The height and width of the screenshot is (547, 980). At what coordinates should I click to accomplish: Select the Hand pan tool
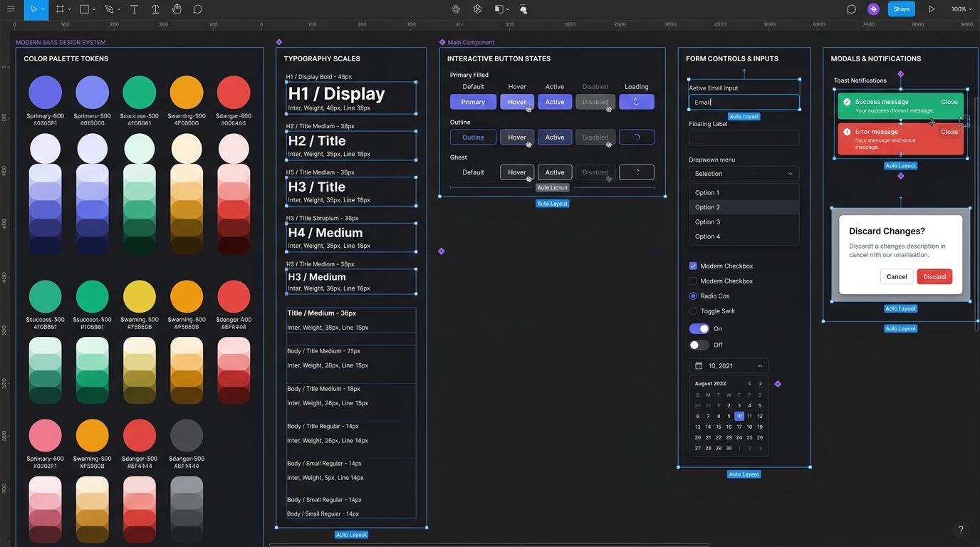point(177,9)
